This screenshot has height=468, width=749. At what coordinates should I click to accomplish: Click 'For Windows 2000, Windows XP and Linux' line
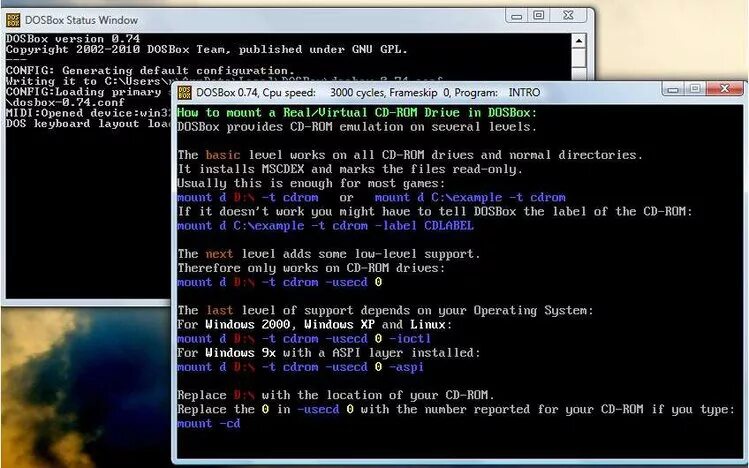click(314, 324)
